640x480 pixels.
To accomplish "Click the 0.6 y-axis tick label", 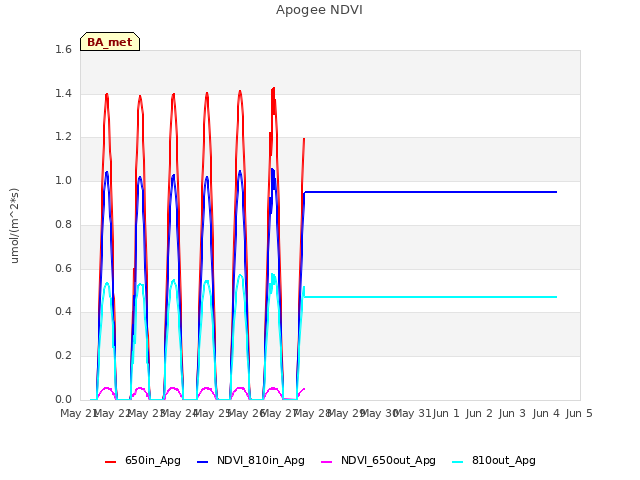I will (x=63, y=268).
